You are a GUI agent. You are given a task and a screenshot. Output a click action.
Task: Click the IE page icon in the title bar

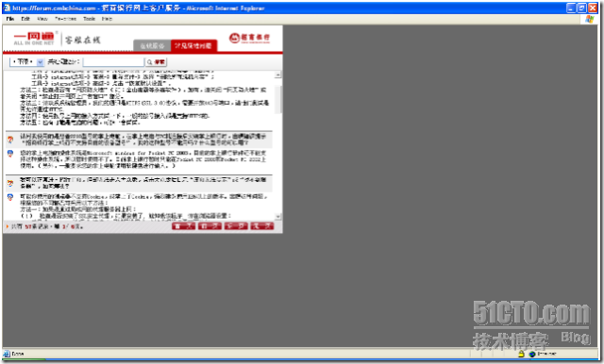click(7, 8)
